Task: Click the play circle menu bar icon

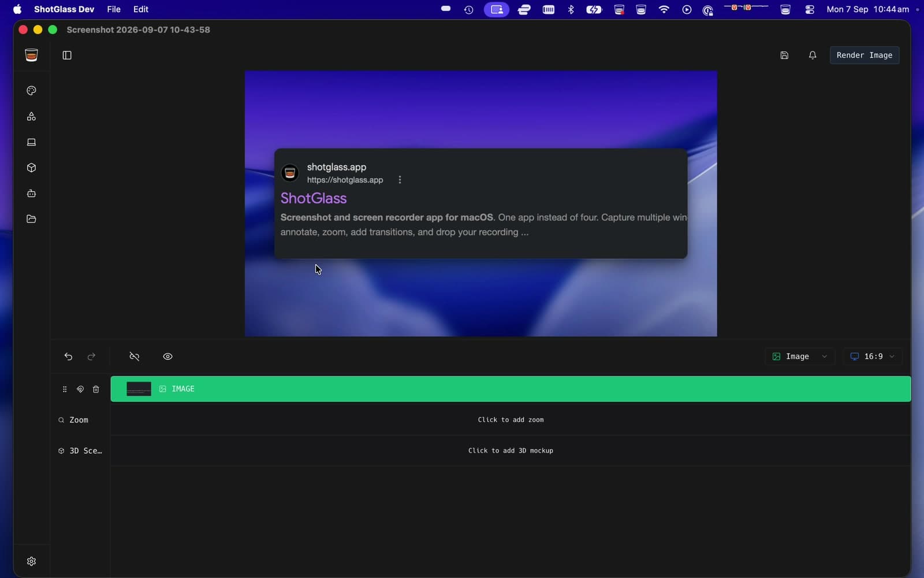Action: pyautogui.click(x=687, y=9)
